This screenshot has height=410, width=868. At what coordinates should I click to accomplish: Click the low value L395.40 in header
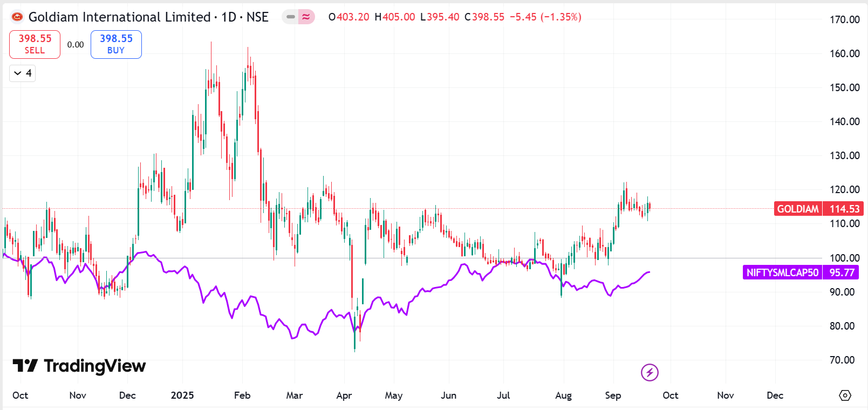tap(440, 17)
